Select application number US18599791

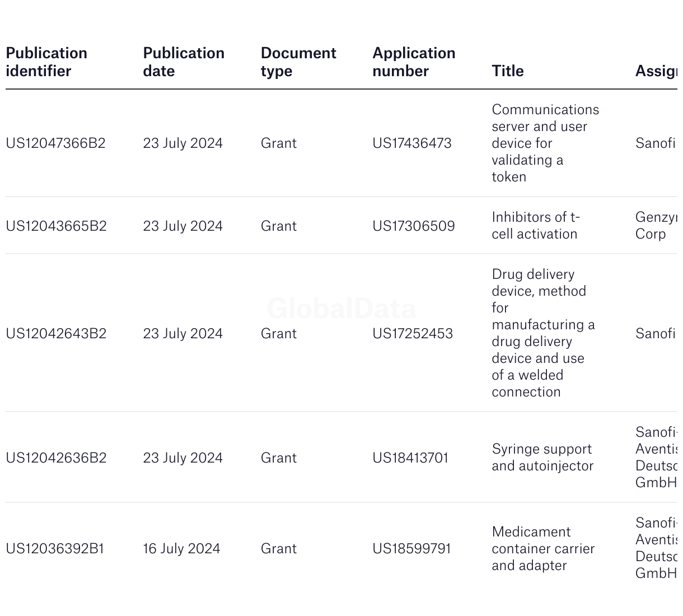click(411, 549)
